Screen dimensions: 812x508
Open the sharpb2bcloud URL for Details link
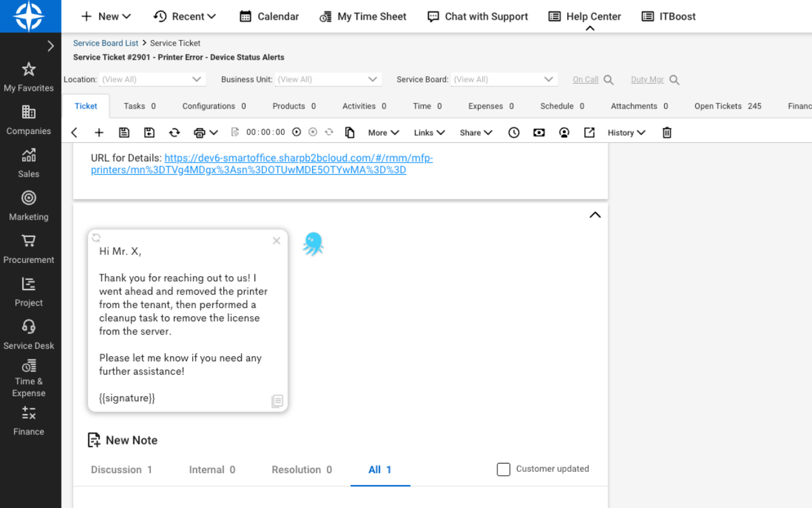(261, 164)
